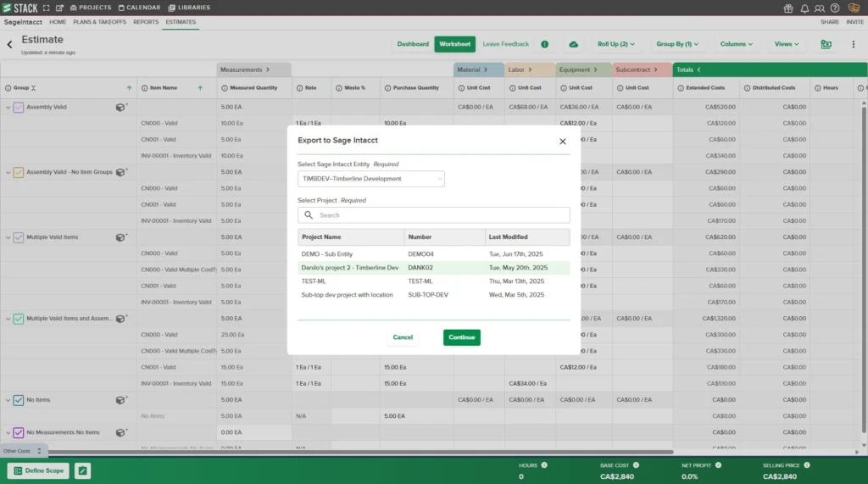
Task: Click SHARE in top bar
Action: (829, 22)
